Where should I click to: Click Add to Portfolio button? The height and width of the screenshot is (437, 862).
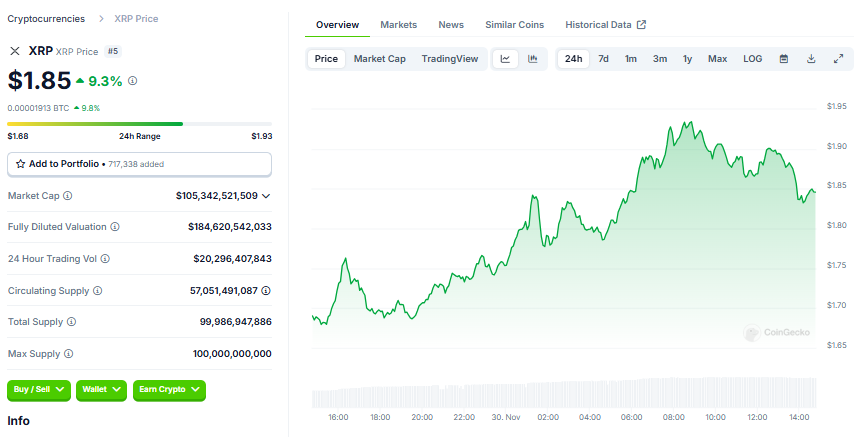[x=139, y=164]
